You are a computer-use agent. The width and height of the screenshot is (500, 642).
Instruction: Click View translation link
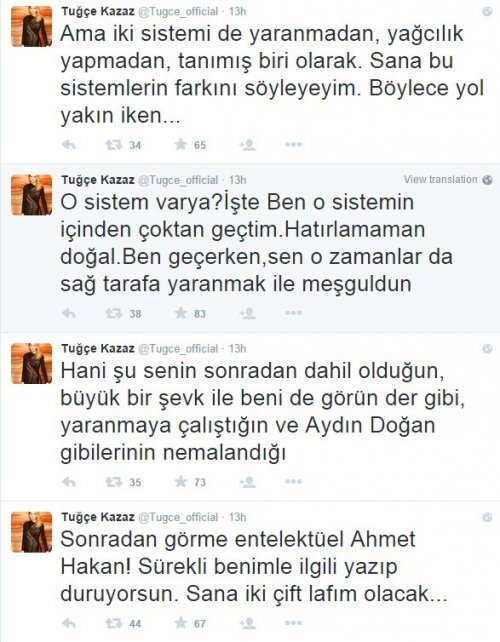point(440,179)
